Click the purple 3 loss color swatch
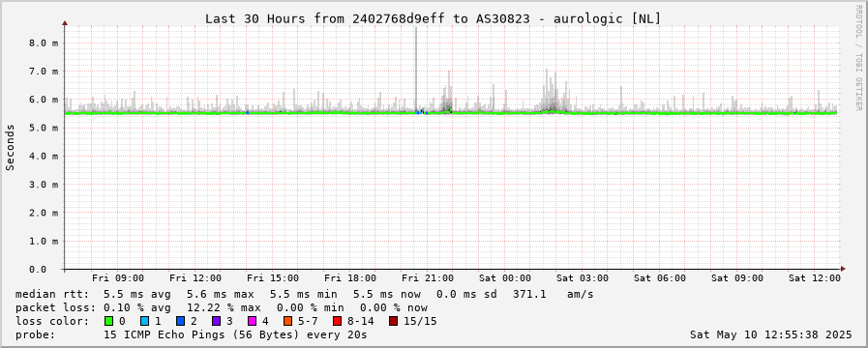Screen dimensions: 868x348 (216, 321)
